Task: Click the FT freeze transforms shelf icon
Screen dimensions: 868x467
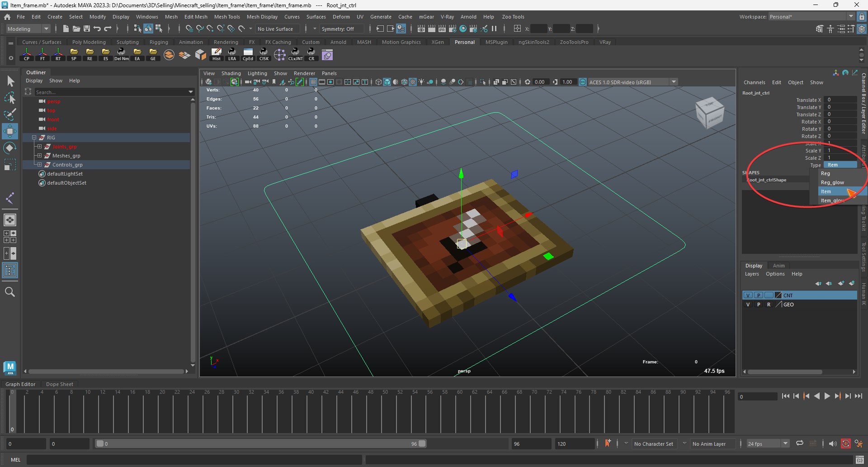Action: pos(42,55)
